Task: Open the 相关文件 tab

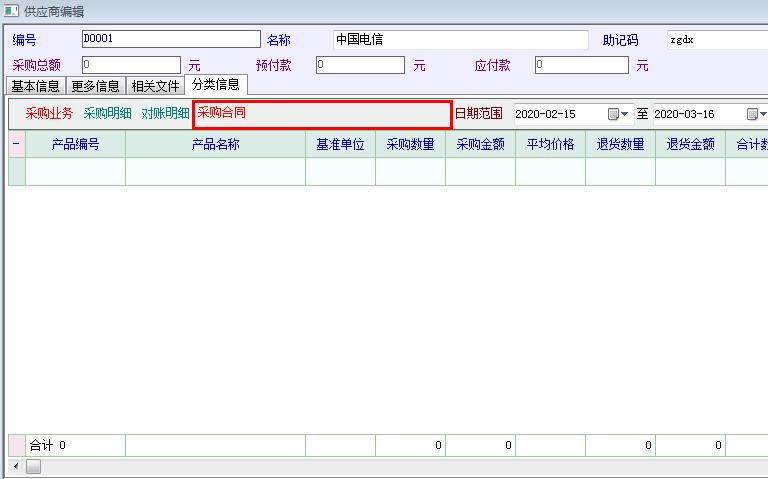Action: pyautogui.click(x=155, y=86)
